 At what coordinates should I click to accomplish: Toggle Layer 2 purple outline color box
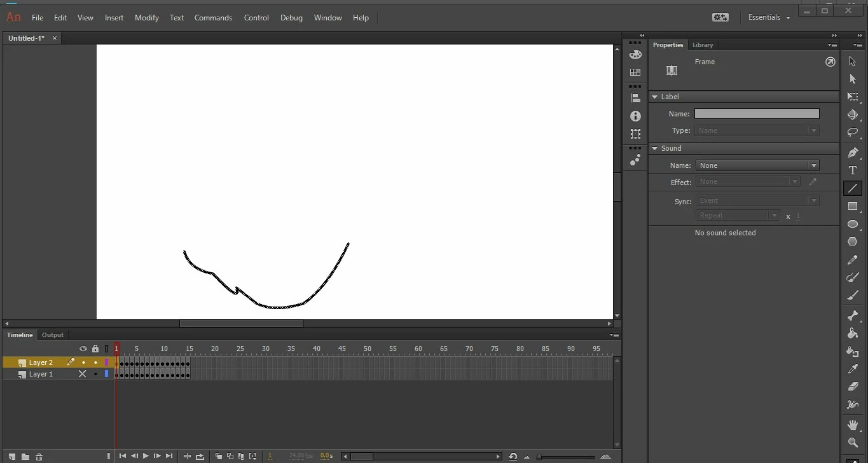click(x=106, y=363)
